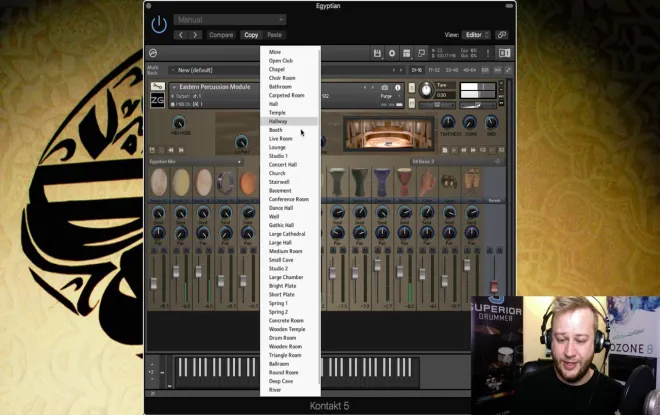Toggle the AUX sends button
Viewport: 660px width, 415px height.
[x=498, y=70]
